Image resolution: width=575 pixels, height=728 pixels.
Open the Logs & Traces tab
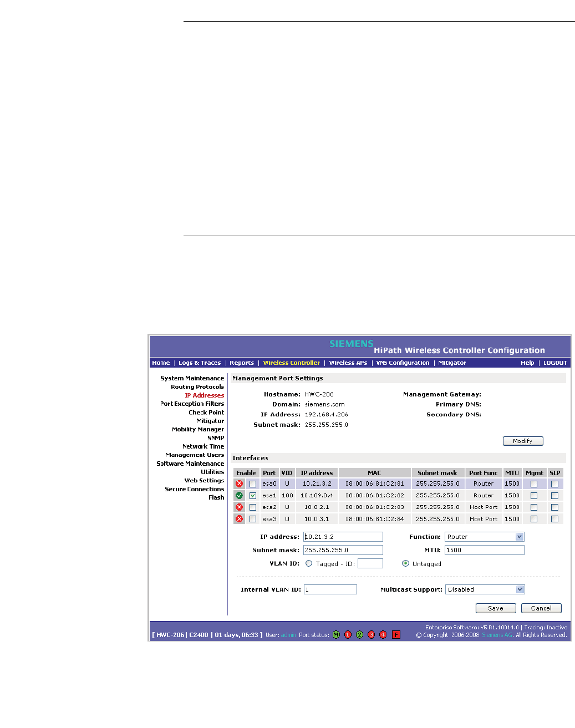point(200,363)
